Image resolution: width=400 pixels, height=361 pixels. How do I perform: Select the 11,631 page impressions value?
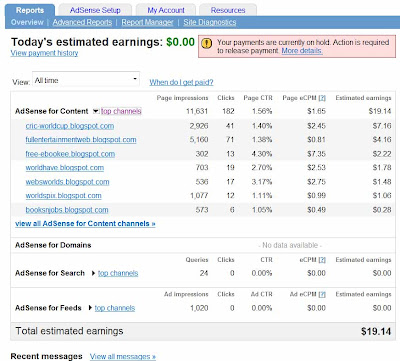[197, 111]
